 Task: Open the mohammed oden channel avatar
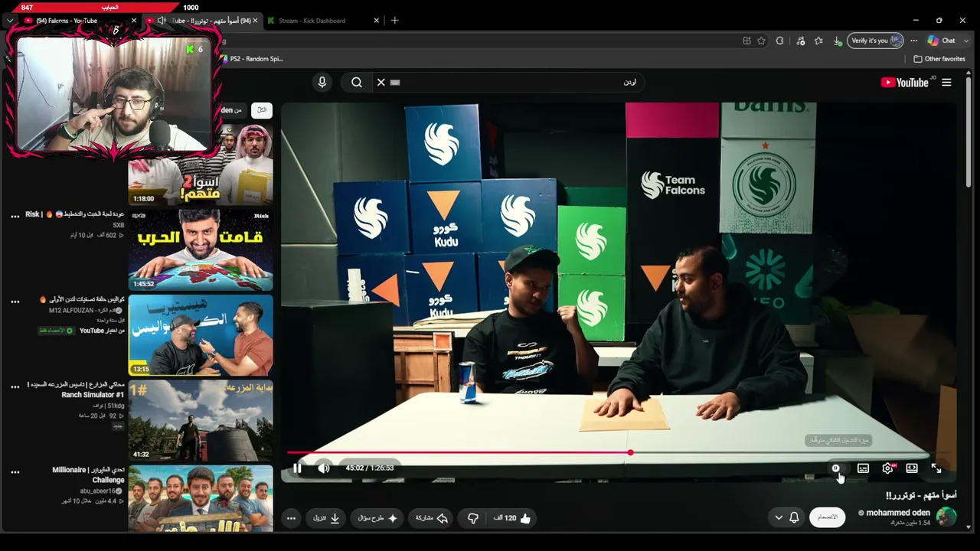coord(946,517)
